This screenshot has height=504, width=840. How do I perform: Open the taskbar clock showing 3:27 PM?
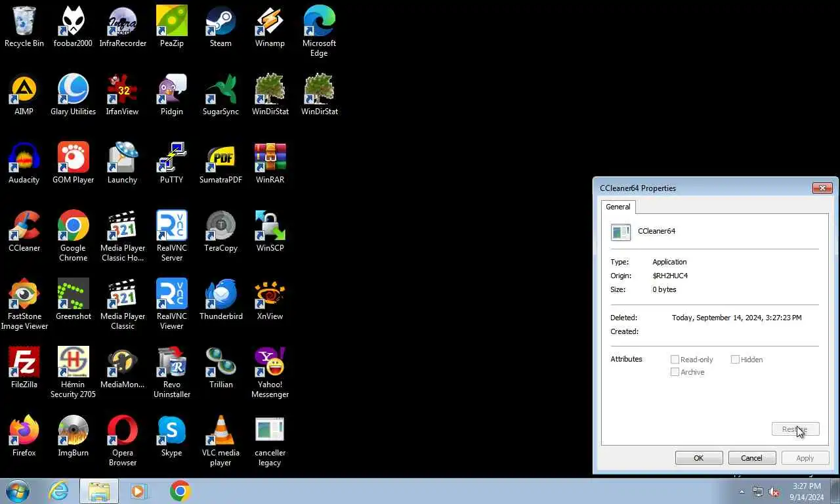[x=807, y=492]
